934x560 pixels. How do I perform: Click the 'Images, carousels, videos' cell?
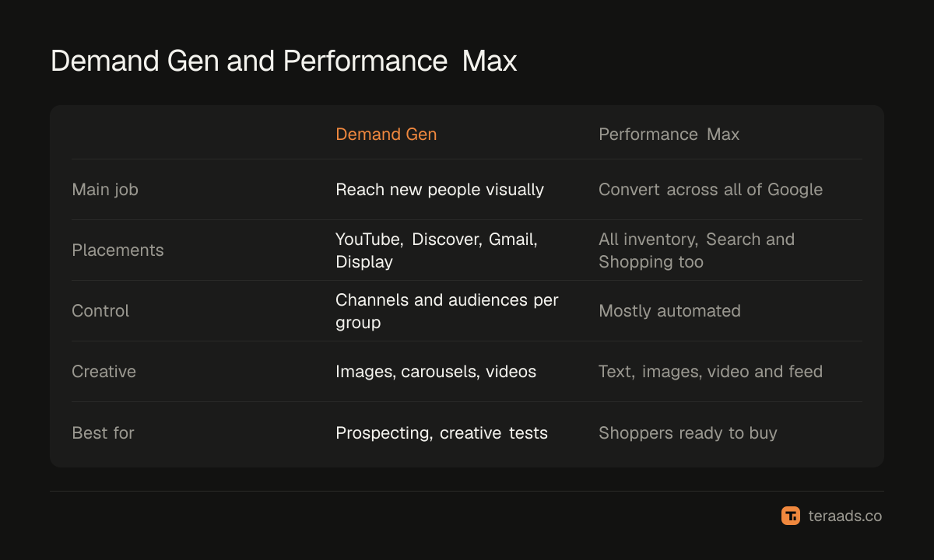click(x=436, y=372)
